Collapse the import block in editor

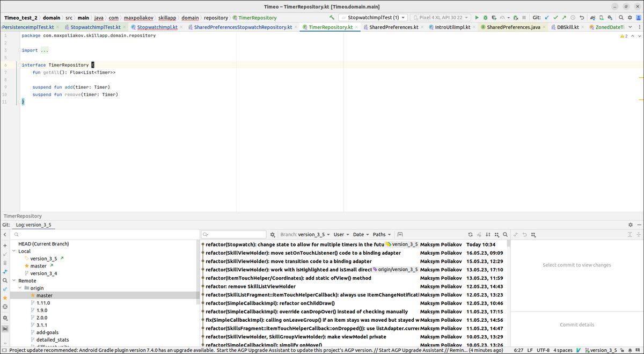click(x=19, y=50)
